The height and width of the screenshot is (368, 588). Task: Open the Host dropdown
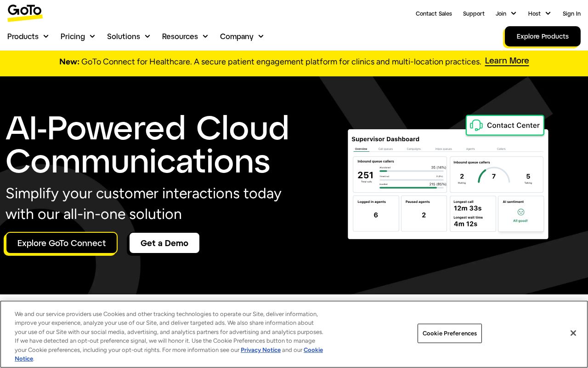point(539,13)
